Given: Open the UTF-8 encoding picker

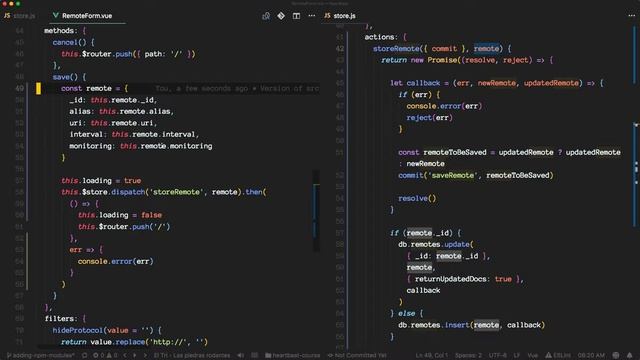Looking at the screenshot, I should 498,356.
